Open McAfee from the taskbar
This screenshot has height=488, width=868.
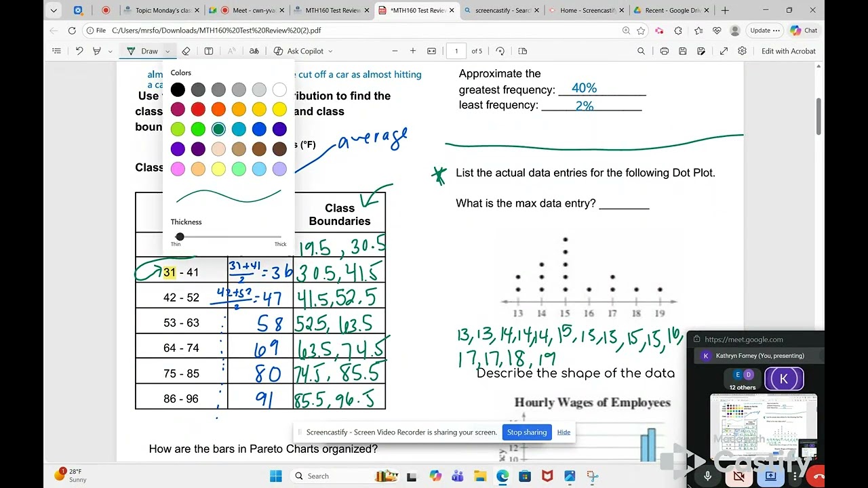(547, 476)
